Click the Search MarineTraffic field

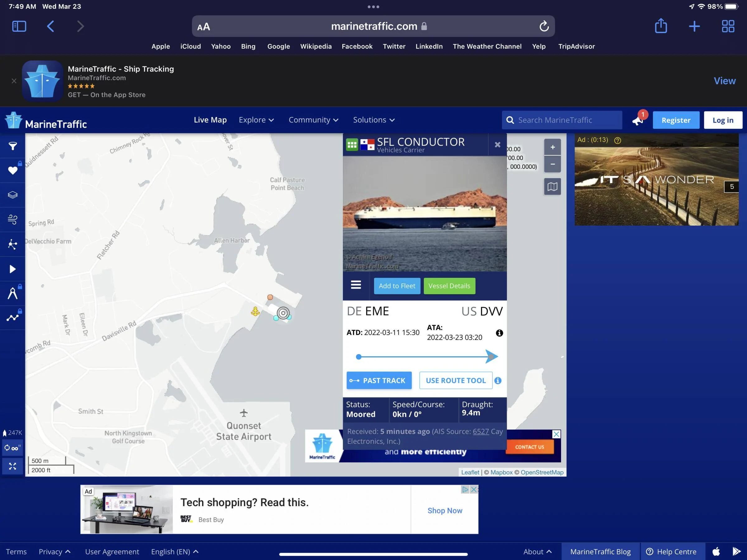tap(562, 120)
